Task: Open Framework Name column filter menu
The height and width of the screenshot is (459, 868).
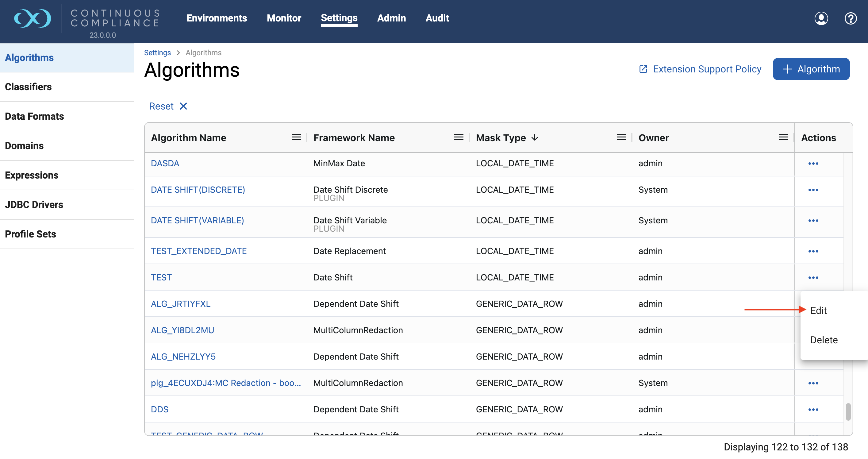Action: click(458, 137)
